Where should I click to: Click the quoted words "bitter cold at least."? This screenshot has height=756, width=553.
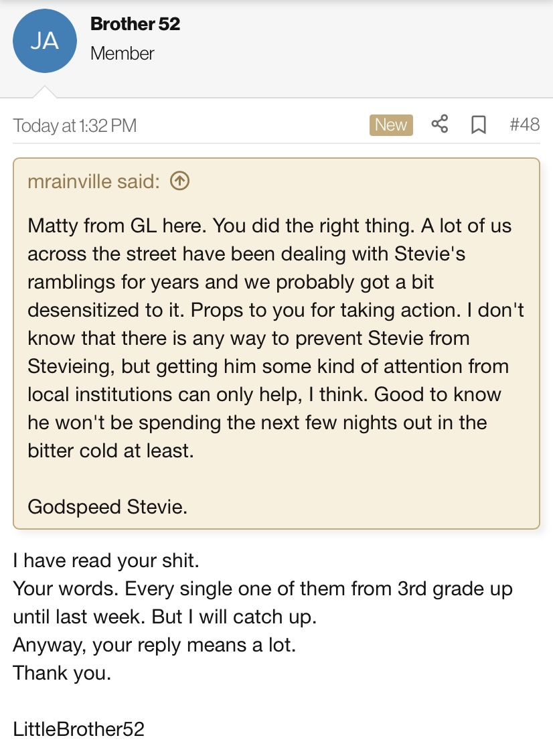click(110, 451)
